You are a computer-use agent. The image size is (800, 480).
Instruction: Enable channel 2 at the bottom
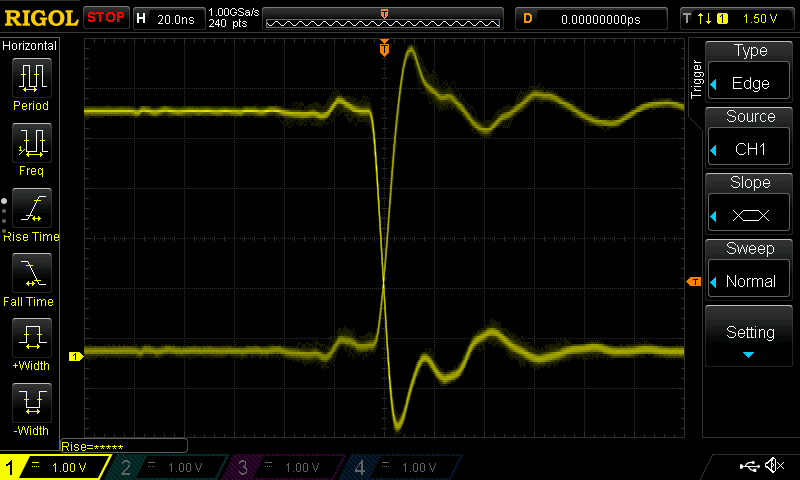[168, 467]
